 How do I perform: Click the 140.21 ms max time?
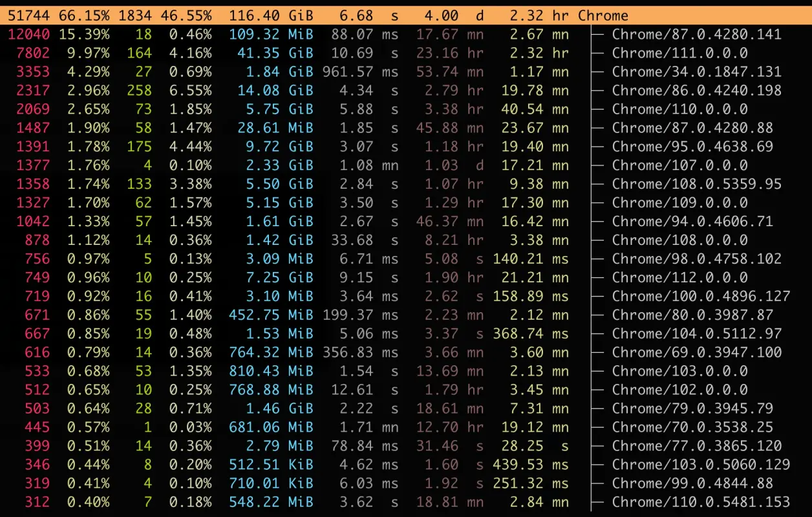531,259
